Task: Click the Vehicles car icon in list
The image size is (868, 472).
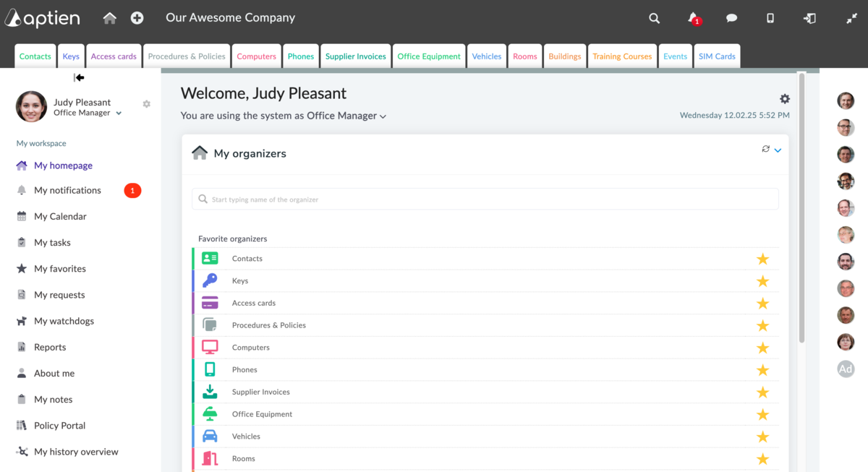Action: tap(210, 436)
